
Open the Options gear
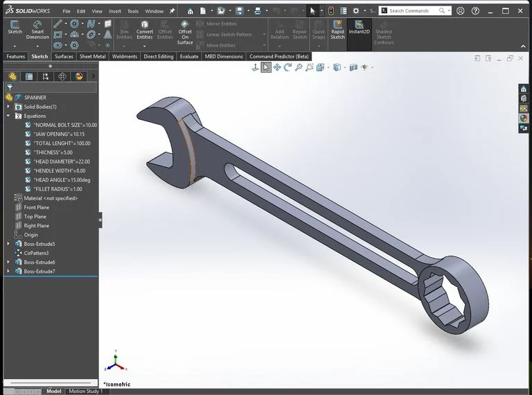point(355,11)
